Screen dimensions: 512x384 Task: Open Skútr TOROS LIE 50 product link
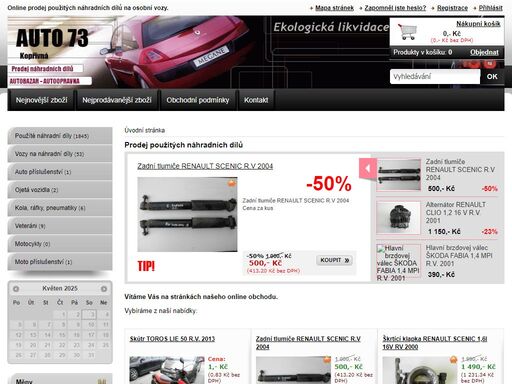point(172,339)
